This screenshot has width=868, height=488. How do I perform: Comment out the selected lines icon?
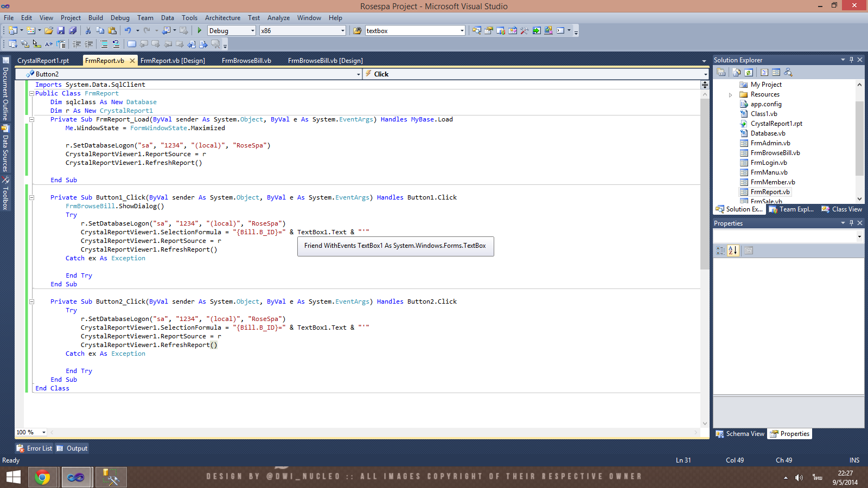(104, 44)
